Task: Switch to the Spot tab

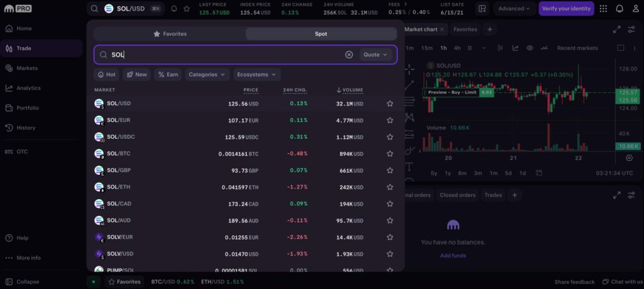Action: [321, 34]
